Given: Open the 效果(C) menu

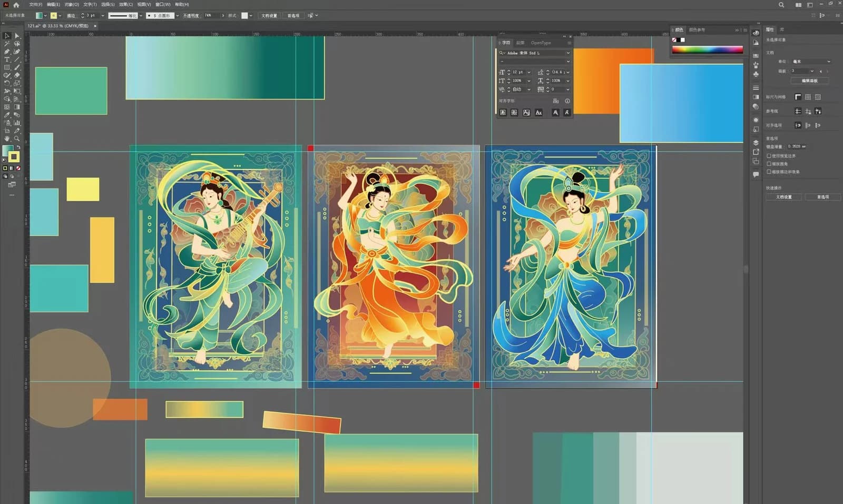Looking at the screenshot, I should pos(126,4).
